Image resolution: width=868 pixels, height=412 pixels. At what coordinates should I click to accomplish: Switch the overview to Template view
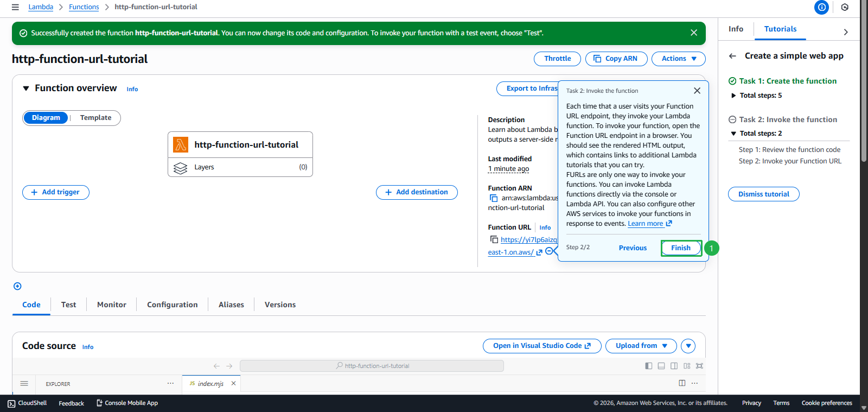click(x=95, y=118)
